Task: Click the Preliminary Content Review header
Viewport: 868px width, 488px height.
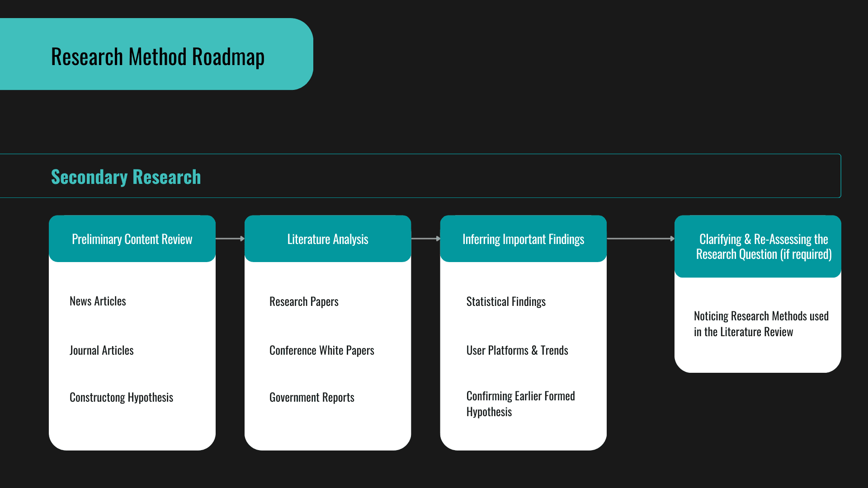Action: [132, 239]
